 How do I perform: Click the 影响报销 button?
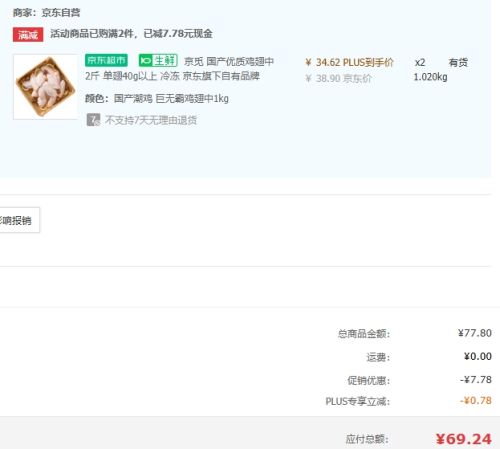(x=18, y=220)
